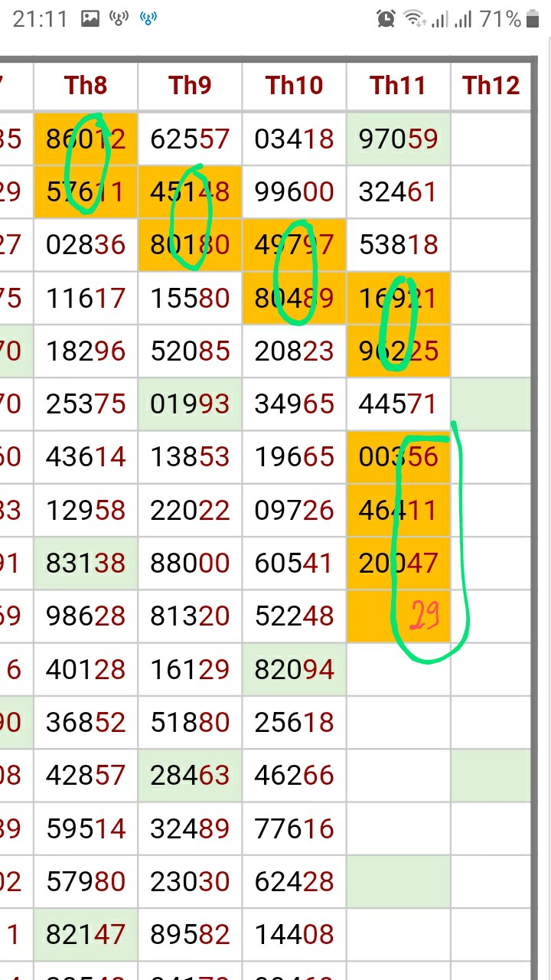The height and width of the screenshot is (980, 551).
Task: Click cell 52085 in Th9 column
Action: (190, 351)
